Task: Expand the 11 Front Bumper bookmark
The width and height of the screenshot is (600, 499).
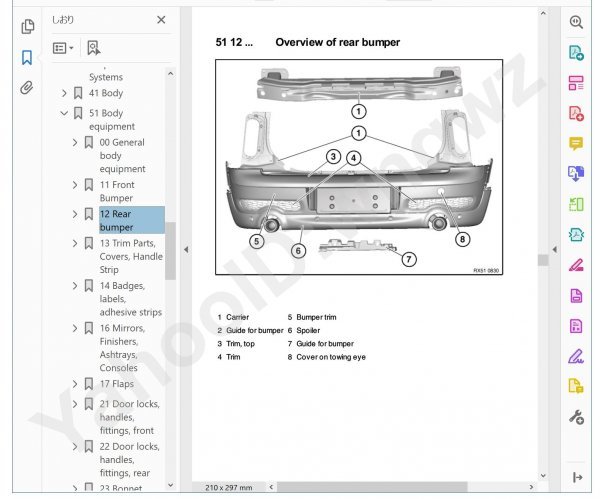Action: pos(75,185)
